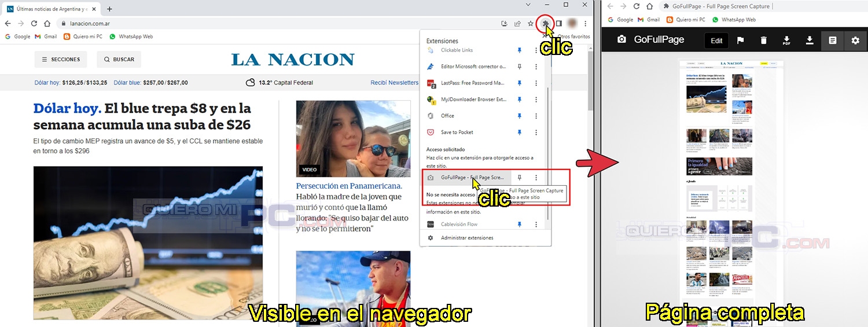This screenshot has height=327, width=868.
Task: Open SECCIONES menu on La Nacion
Action: point(61,59)
